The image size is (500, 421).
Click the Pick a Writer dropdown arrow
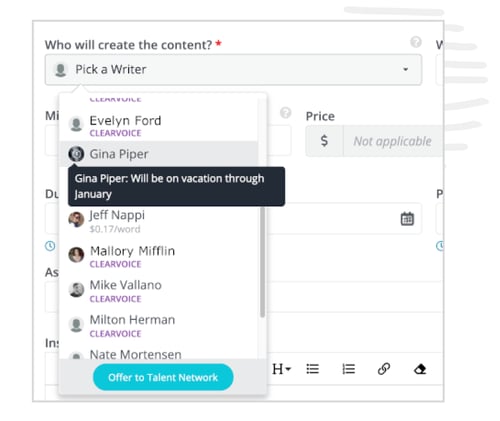(x=406, y=69)
